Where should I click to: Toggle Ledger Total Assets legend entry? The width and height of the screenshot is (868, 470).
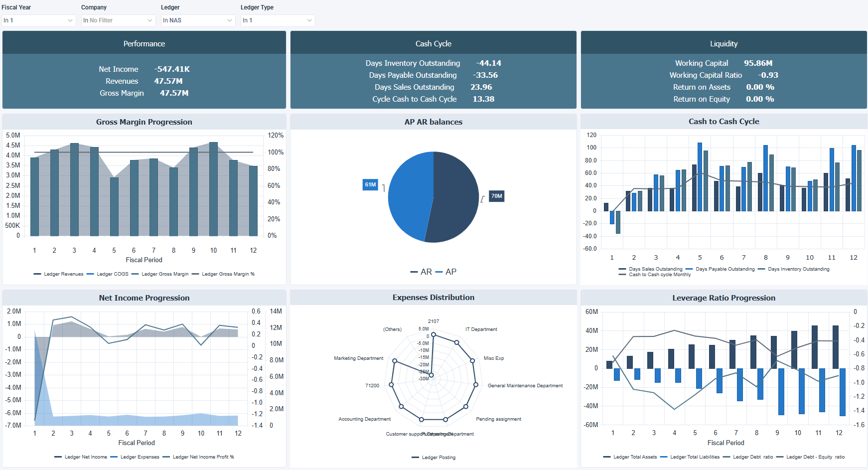point(630,457)
